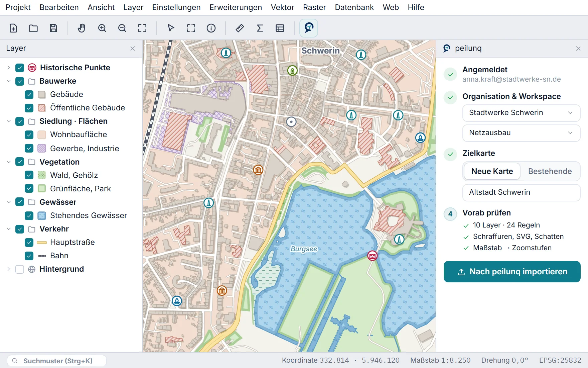Switch to the Bestehende tab
Image resolution: width=588 pixels, height=368 pixels.
click(x=550, y=171)
